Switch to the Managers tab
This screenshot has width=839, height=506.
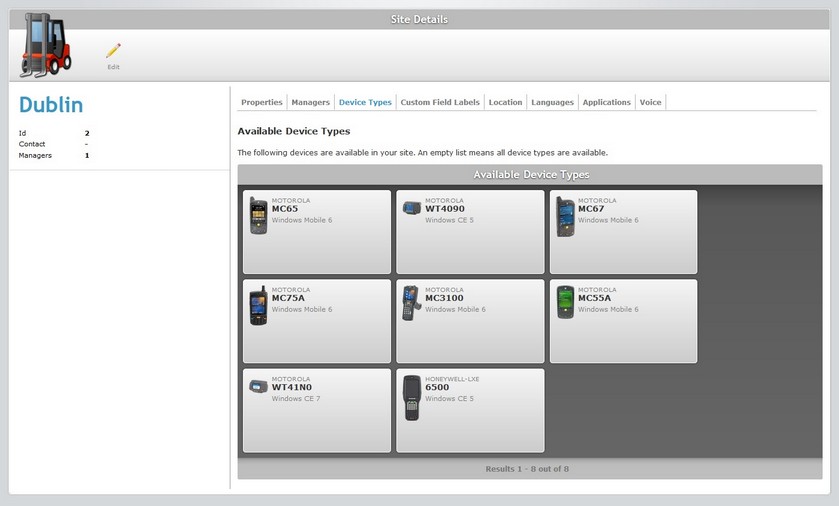click(x=310, y=102)
